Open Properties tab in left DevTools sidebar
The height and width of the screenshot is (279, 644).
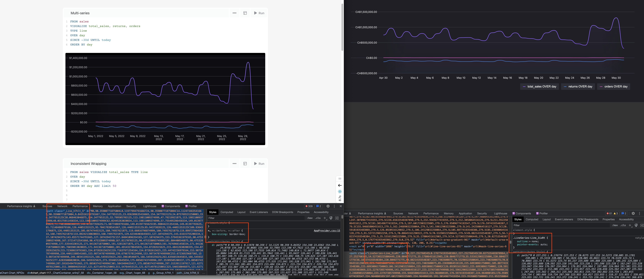[303, 212]
